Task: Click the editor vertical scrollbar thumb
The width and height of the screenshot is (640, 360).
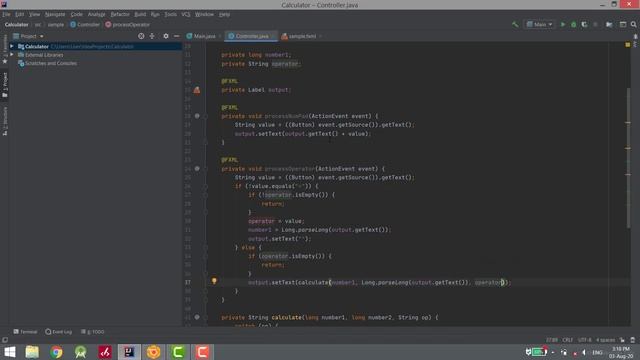Action: pyautogui.click(x=628, y=157)
